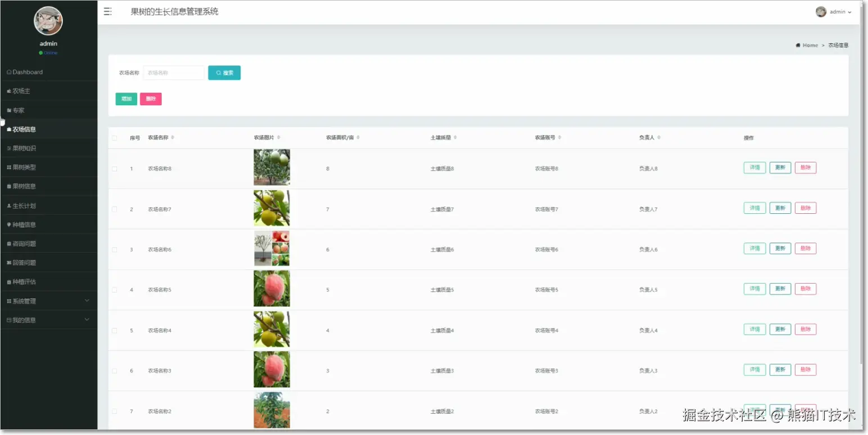The image size is (868, 435).
Task: Open 详情 for the 农场名称4 row
Action: [x=754, y=329]
